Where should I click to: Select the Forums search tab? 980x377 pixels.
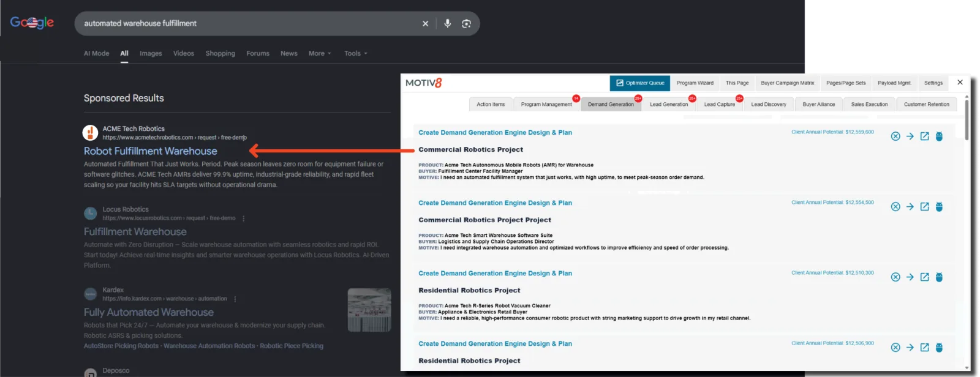(258, 53)
